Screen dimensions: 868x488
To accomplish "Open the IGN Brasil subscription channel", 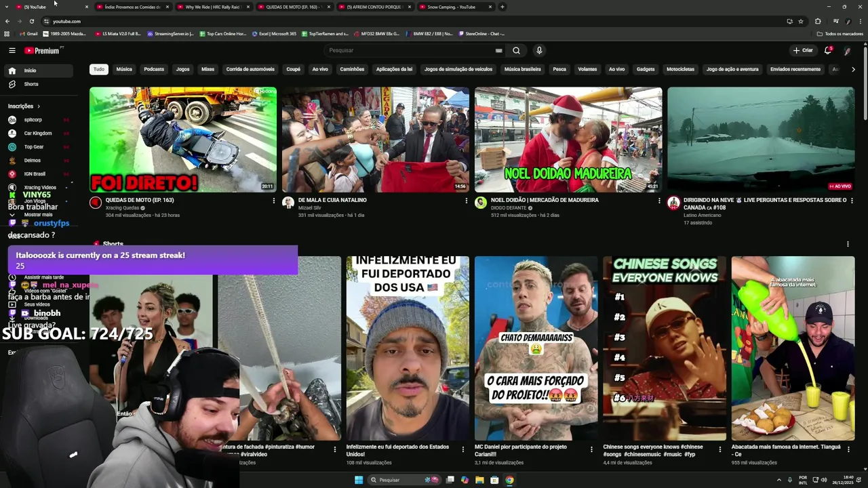I will pyautogui.click(x=39, y=174).
